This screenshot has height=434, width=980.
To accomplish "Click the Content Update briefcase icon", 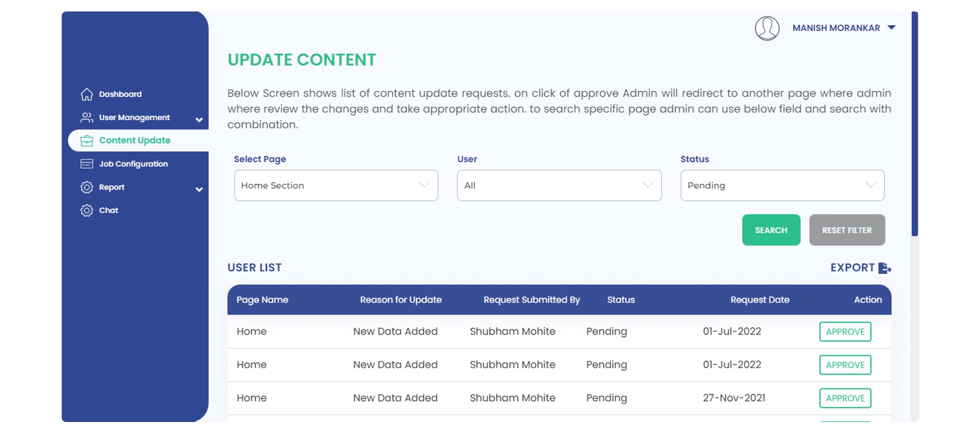I will (87, 141).
